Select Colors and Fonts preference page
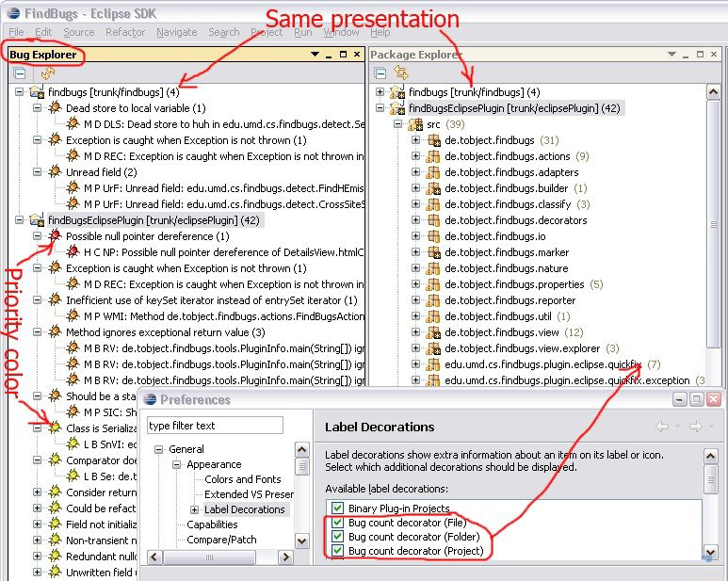 243,479
